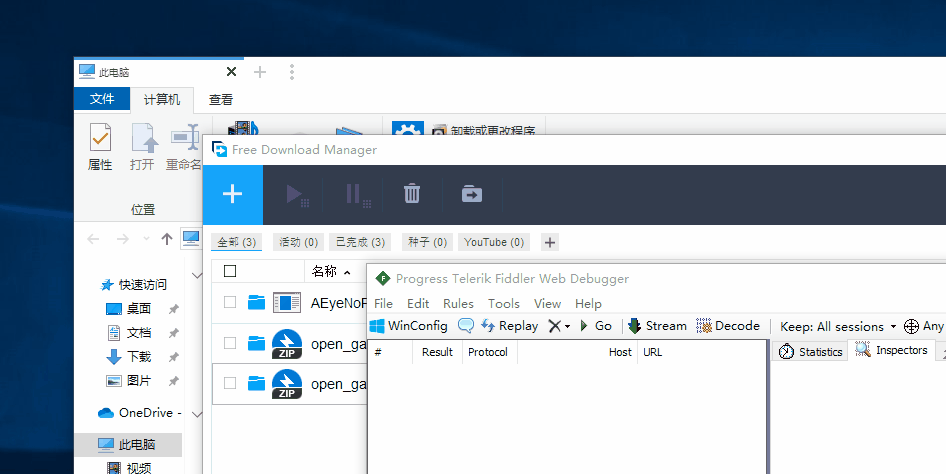This screenshot has height=474, width=946.
Task: Toggle Stream mode in Fiddler
Action: (x=657, y=326)
